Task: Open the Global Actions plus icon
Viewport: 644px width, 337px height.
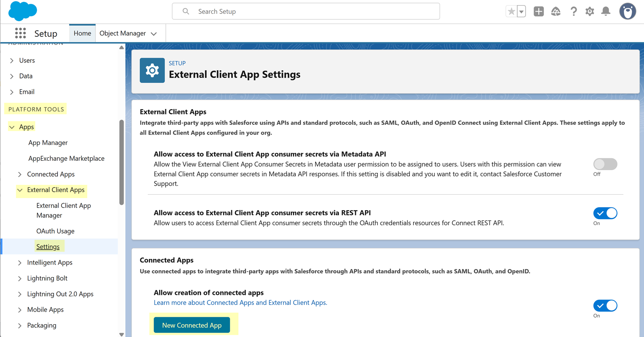Action: (x=538, y=12)
